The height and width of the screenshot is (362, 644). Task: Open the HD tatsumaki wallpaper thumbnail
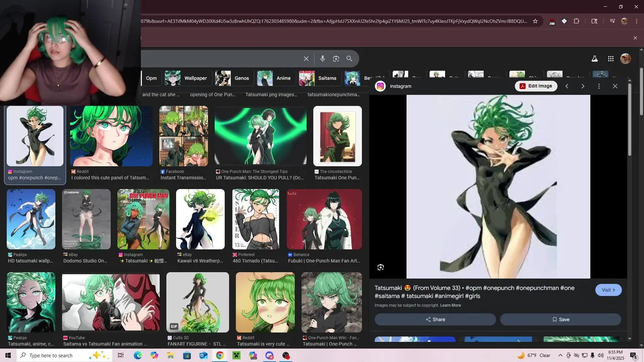[31, 219]
